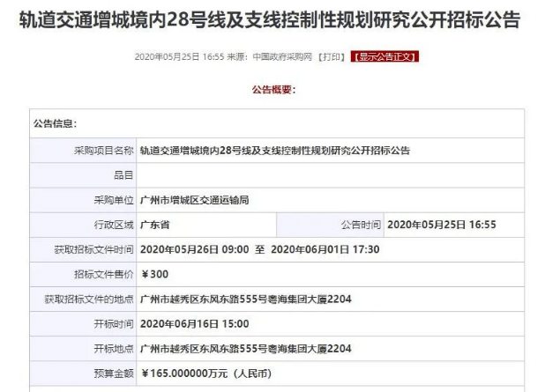The width and height of the screenshot is (545, 392).
Task: Click the 公告时间 value 2020年05月25日 16:55
Action: 442,225
